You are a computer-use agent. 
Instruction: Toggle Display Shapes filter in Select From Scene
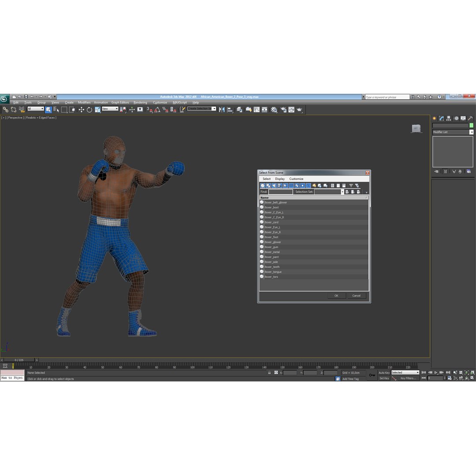pos(268,186)
